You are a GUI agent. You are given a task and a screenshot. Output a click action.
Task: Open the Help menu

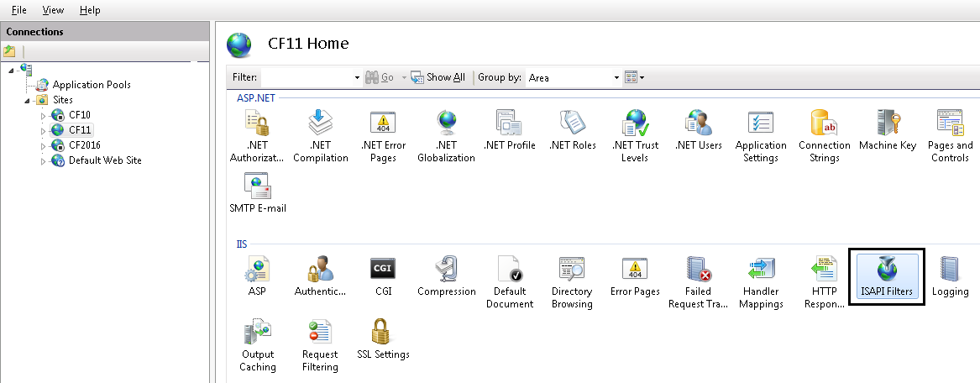click(x=90, y=10)
